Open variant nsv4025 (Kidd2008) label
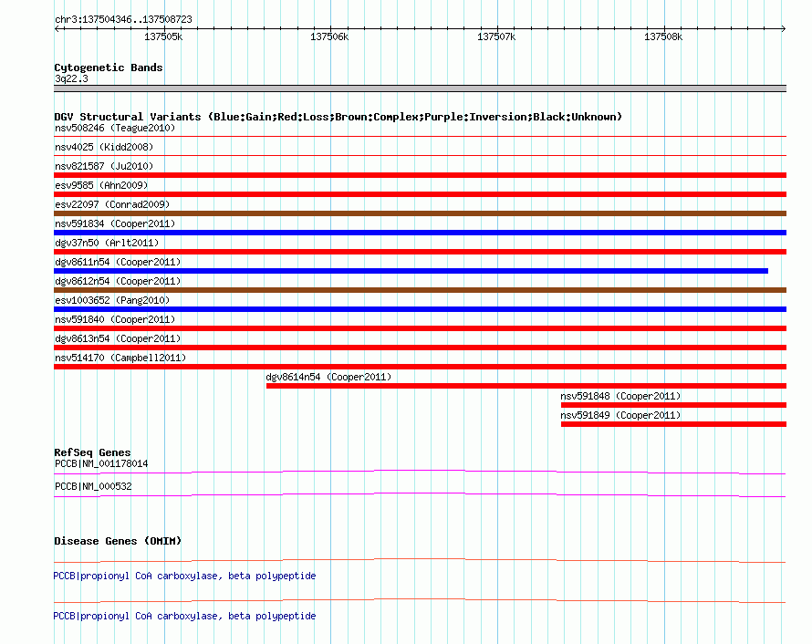The height and width of the screenshot is (644, 812). click(104, 147)
